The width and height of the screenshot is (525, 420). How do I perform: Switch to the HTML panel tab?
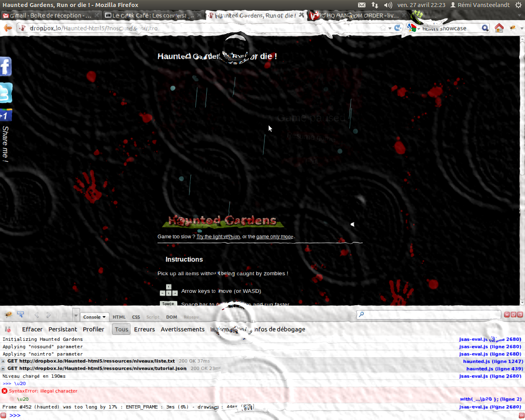(x=119, y=317)
